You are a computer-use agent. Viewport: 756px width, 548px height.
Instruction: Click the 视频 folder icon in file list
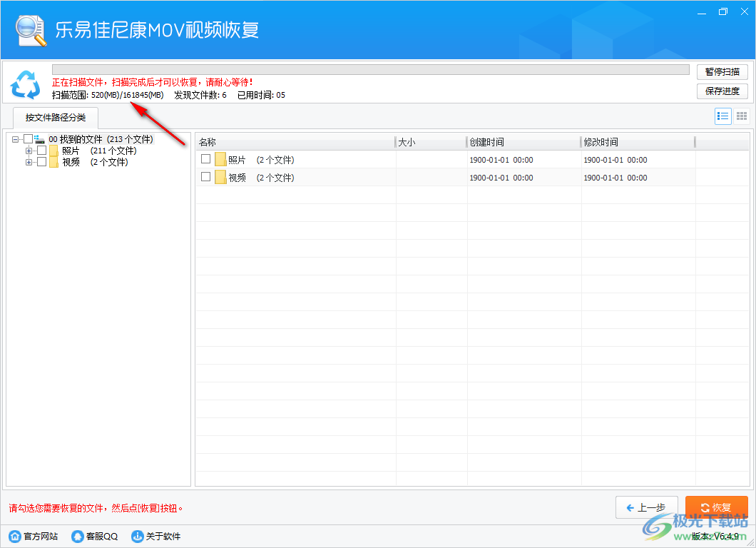click(x=220, y=177)
